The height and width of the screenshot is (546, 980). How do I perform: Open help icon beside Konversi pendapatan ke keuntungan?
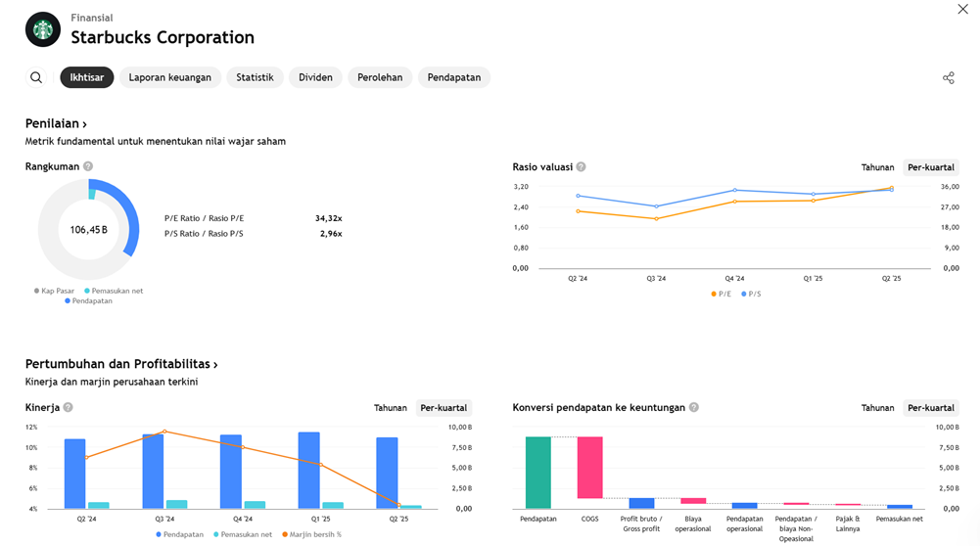point(694,407)
